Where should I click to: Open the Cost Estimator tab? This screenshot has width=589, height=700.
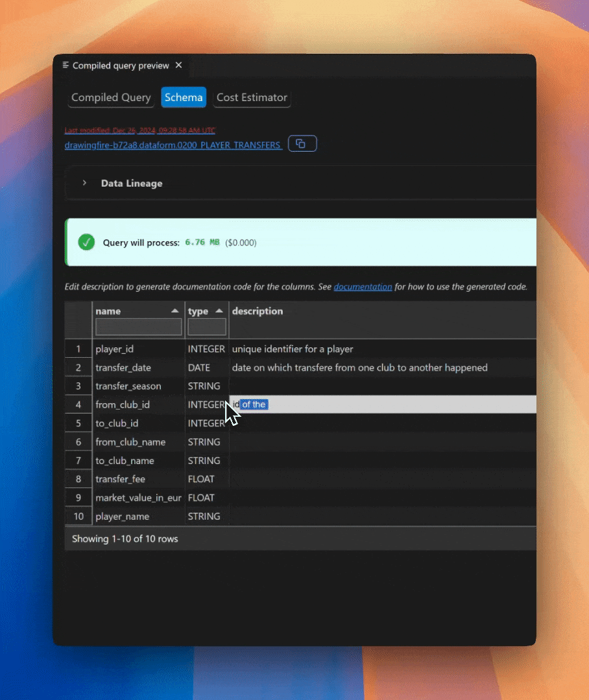tap(252, 97)
